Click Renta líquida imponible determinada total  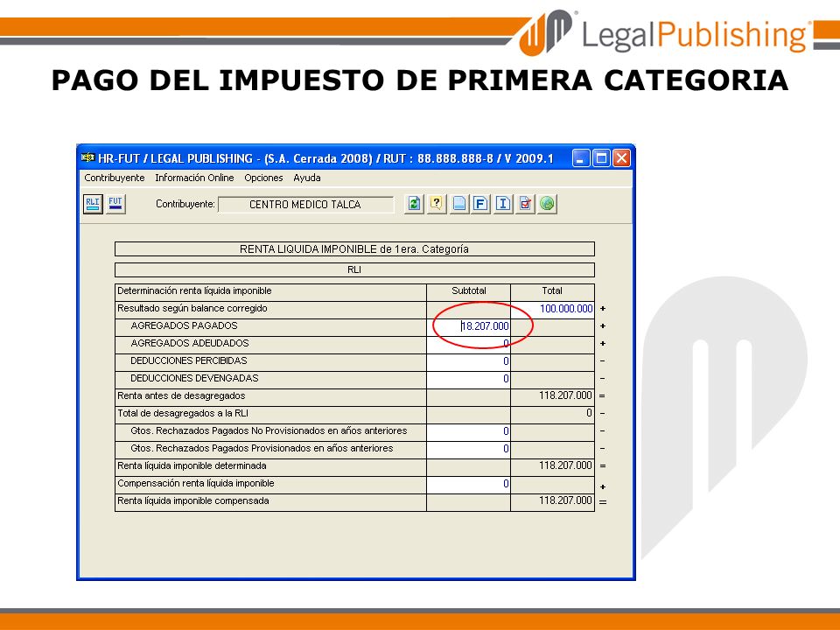point(565,466)
